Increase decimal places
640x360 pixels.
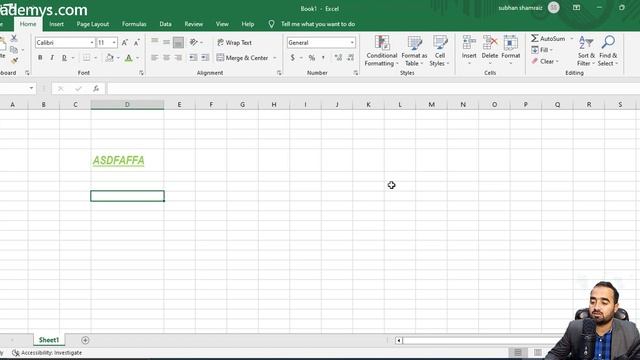338,58
